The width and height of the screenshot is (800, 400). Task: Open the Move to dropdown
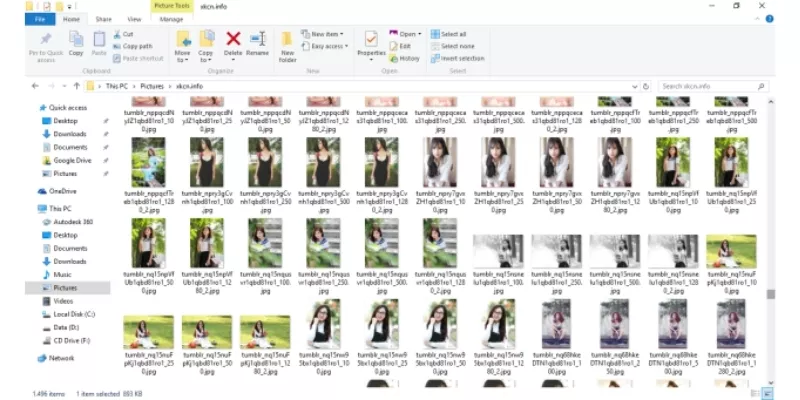click(x=183, y=56)
